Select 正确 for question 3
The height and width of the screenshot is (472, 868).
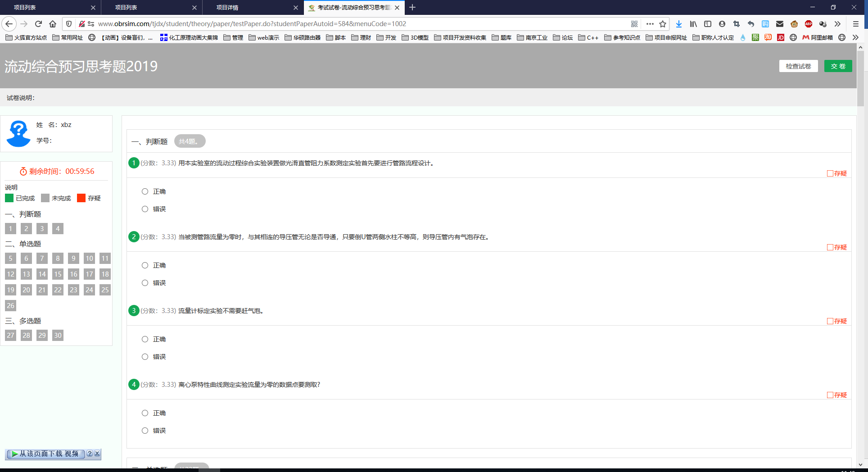pyautogui.click(x=145, y=339)
